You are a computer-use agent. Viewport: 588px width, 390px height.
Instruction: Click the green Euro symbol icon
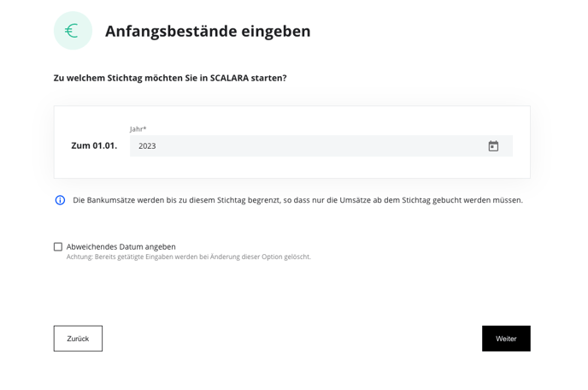(73, 31)
